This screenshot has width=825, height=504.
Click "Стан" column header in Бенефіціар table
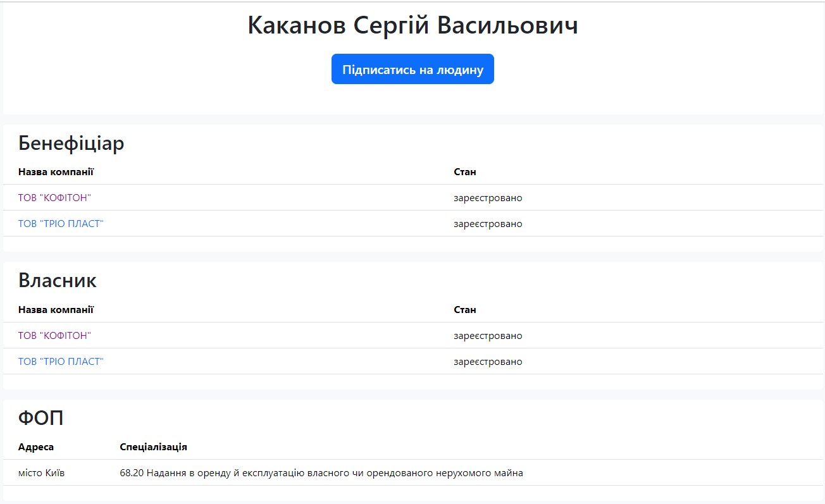(465, 172)
